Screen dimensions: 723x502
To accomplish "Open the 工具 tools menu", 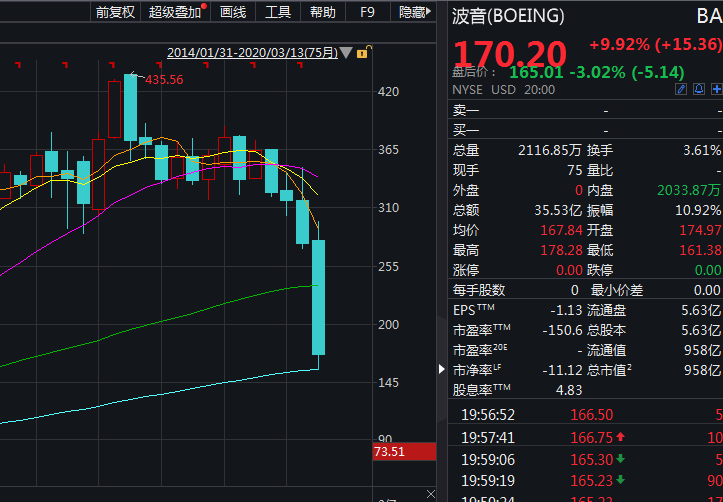I will [x=278, y=12].
